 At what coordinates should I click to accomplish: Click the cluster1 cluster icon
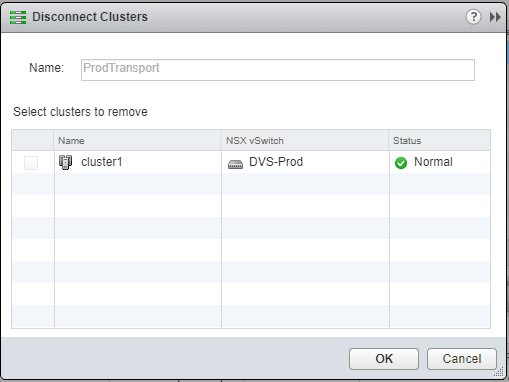[66, 162]
